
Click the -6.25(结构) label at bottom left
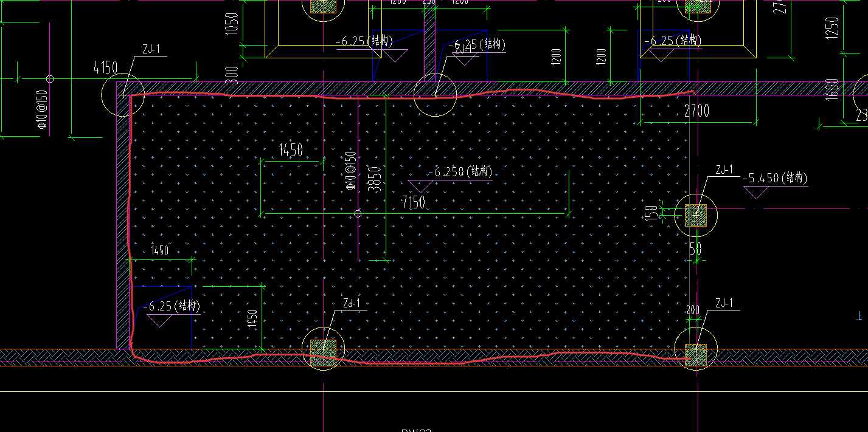pyautogui.click(x=170, y=306)
